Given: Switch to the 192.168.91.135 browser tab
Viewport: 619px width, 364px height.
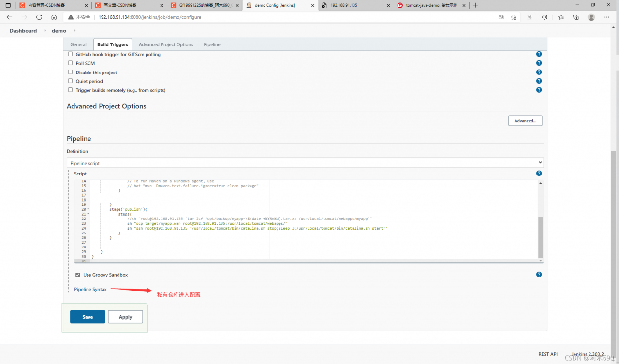Looking at the screenshot, I should (x=355, y=5).
